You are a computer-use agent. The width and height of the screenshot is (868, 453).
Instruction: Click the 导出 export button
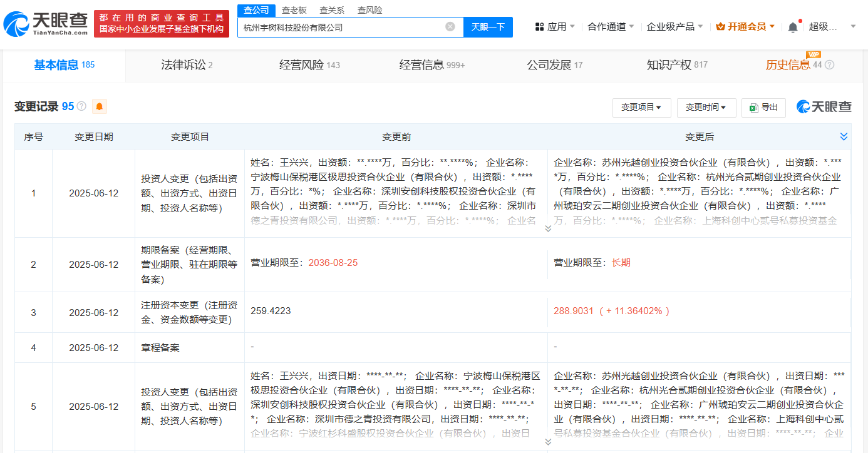[x=763, y=108]
